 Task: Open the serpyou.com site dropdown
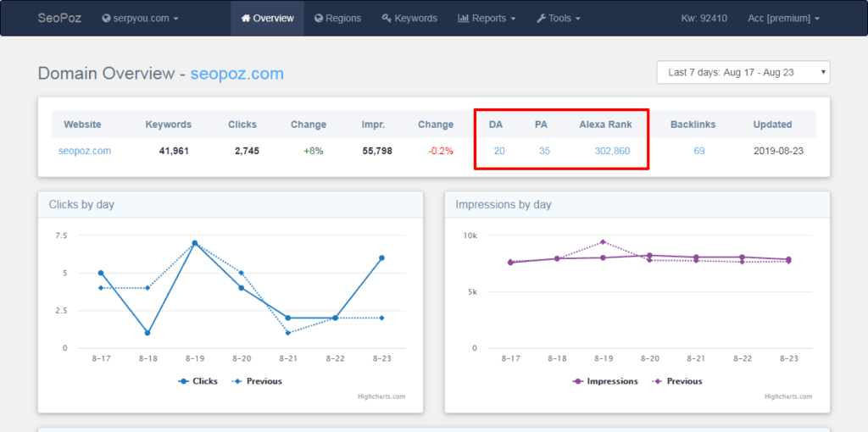(141, 19)
